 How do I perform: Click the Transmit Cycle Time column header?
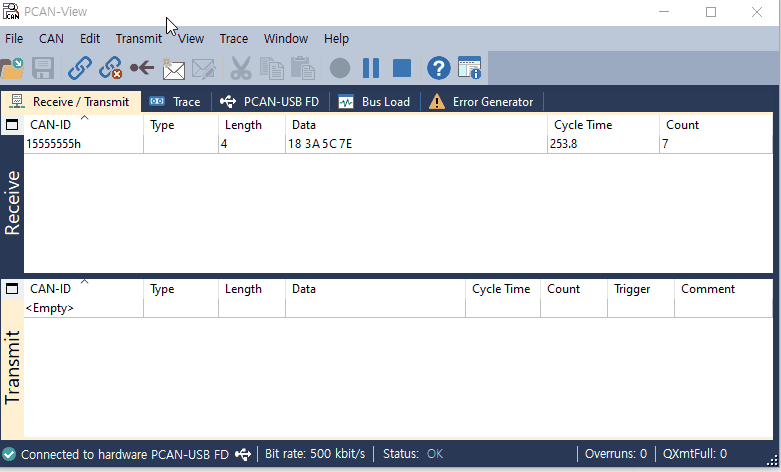click(x=503, y=289)
